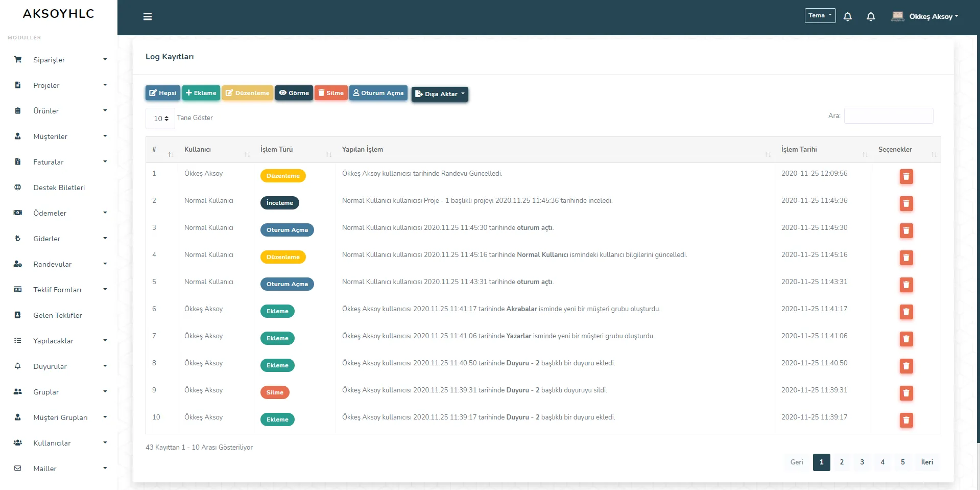Delete the log entry dated 2020-11-25 11:41:06
Screen dimensions: 980x490
[906, 339]
